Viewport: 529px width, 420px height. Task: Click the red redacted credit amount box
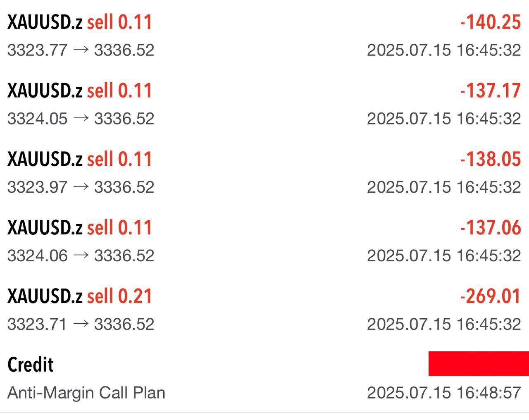click(x=479, y=364)
